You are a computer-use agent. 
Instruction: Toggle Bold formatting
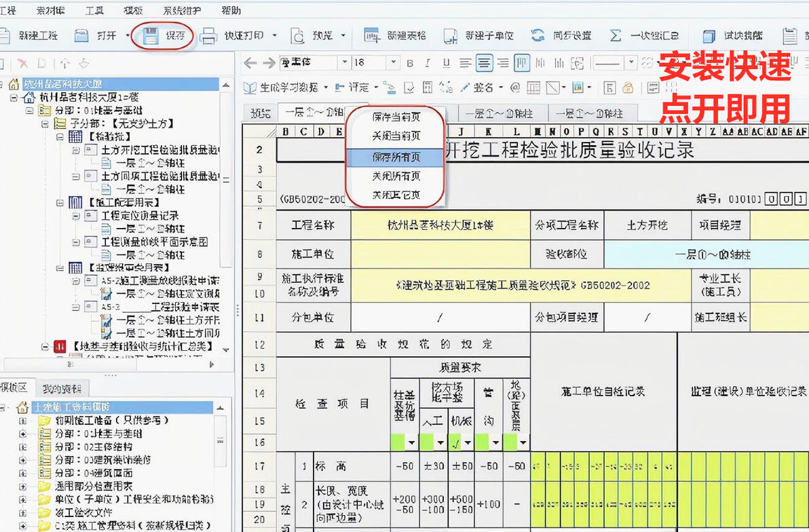(x=410, y=63)
